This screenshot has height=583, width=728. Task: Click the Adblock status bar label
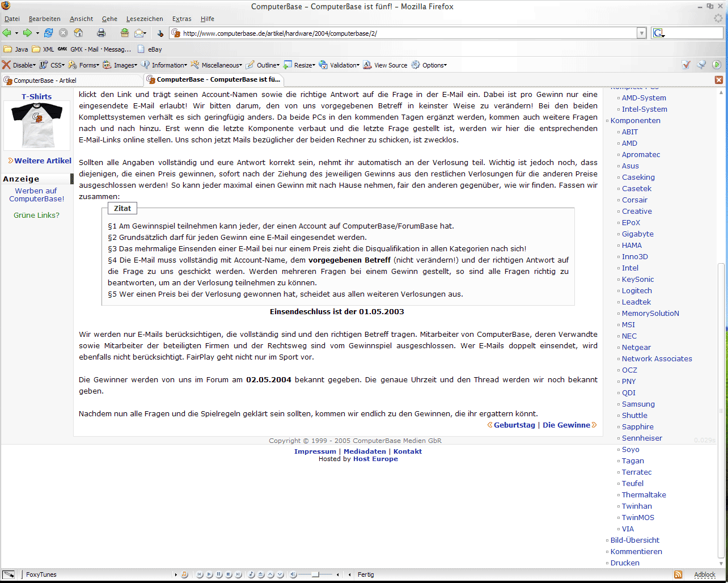705,574
